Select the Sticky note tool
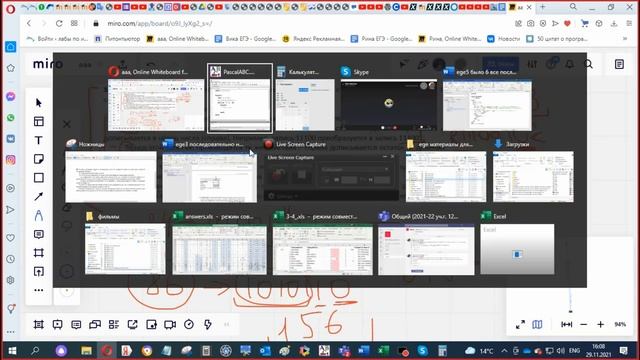The width and height of the screenshot is (640, 360). [x=39, y=159]
